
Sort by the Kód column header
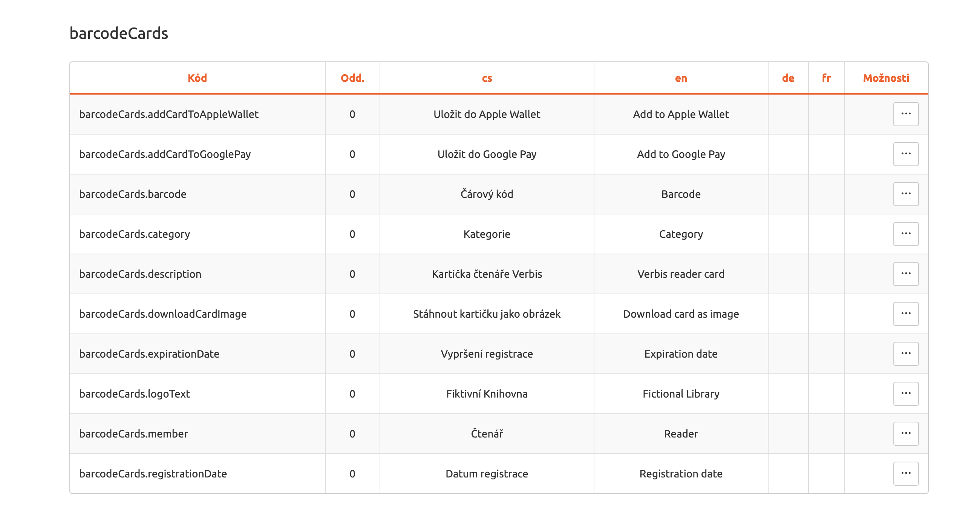(x=197, y=78)
